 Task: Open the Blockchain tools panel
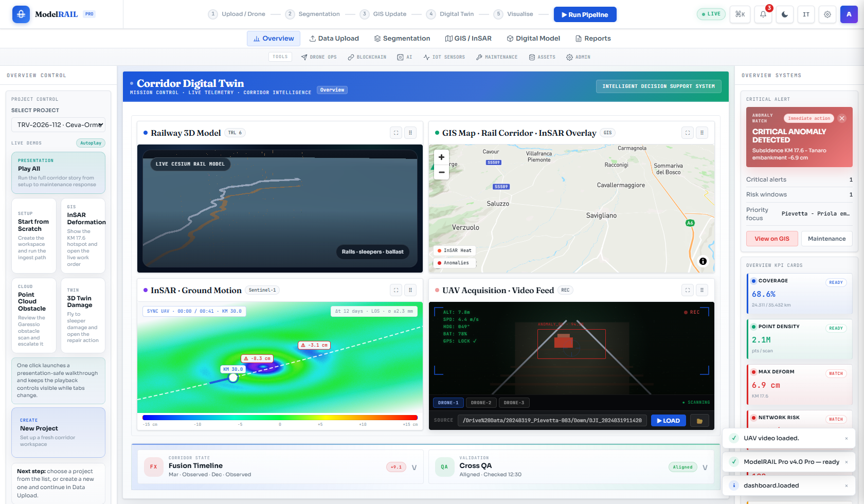pos(367,57)
